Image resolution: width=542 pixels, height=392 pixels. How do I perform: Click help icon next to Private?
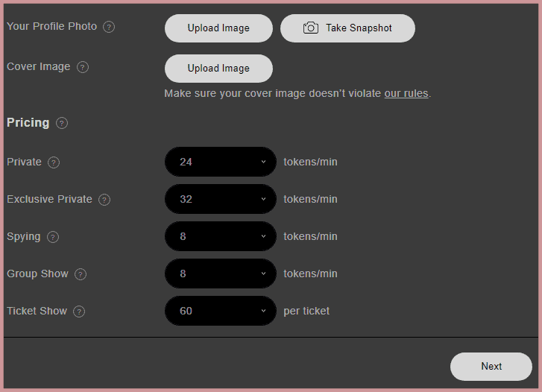(54, 162)
